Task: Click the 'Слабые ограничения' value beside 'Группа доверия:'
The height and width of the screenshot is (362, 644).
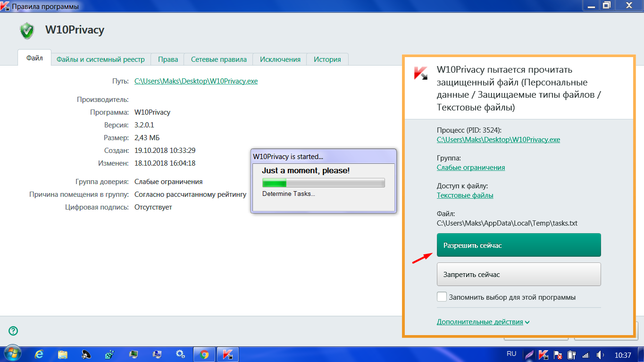Action: (168, 182)
